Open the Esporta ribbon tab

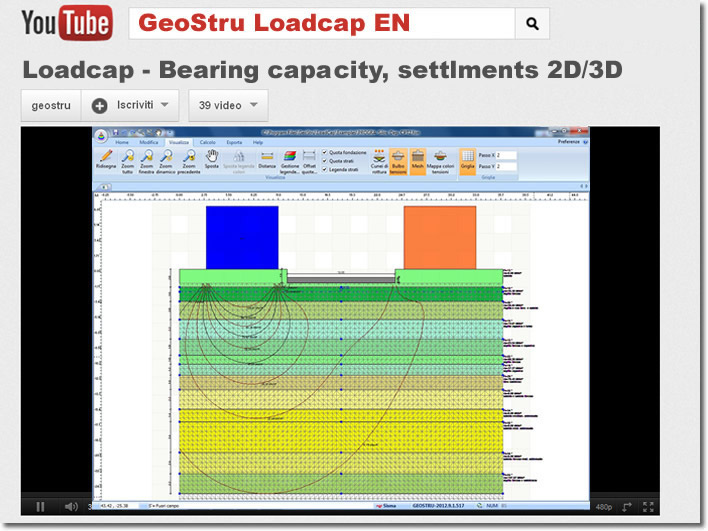click(234, 142)
